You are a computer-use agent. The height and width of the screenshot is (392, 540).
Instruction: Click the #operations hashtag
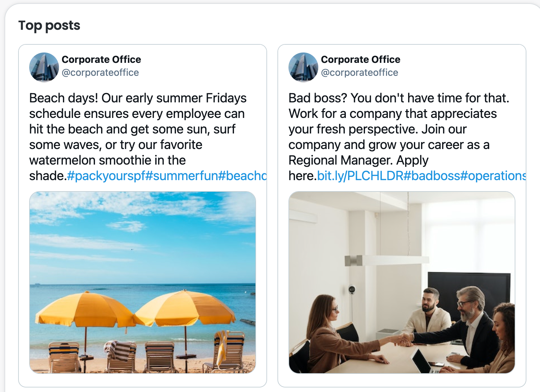pos(493,176)
